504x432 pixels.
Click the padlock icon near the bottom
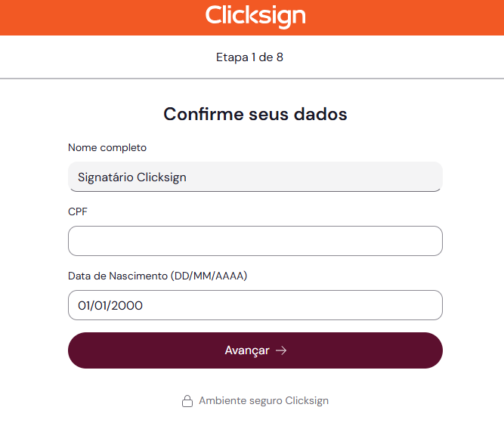(x=187, y=401)
